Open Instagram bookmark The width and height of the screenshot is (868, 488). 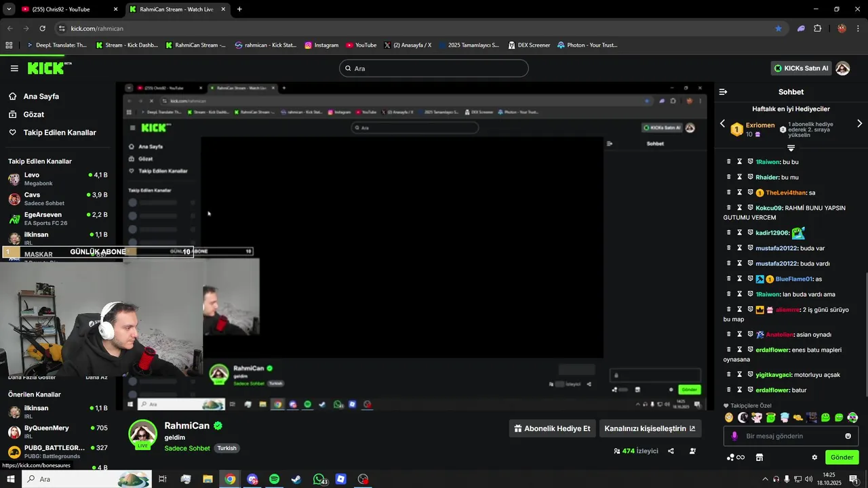click(x=321, y=45)
